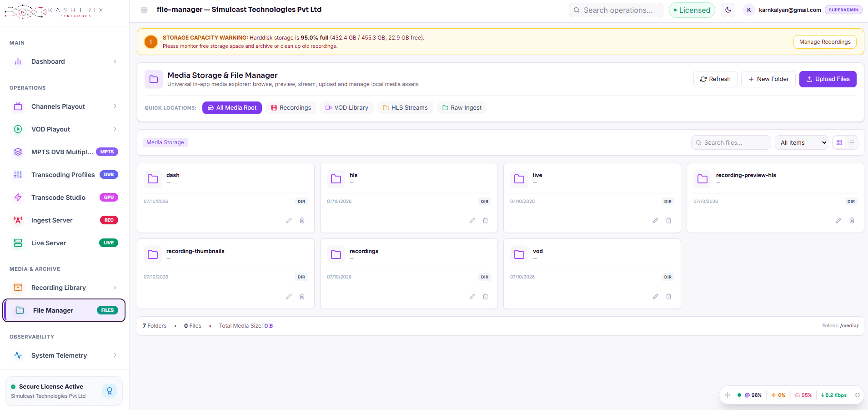This screenshot has height=410, width=868.
Task: Click the Refresh button
Action: [x=715, y=79]
